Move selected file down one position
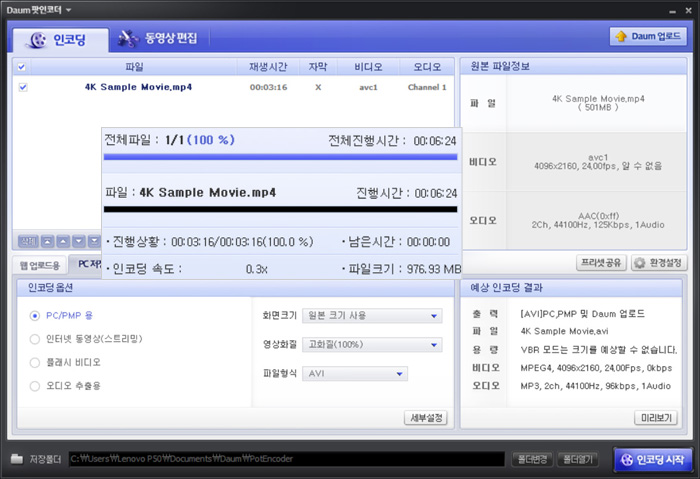700x479 pixels. (x=78, y=241)
